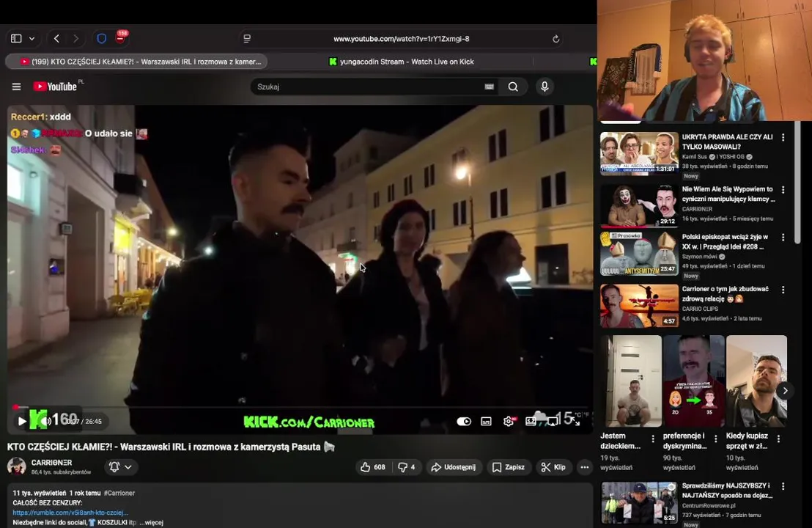Create a clip with the Klip button

[553, 467]
